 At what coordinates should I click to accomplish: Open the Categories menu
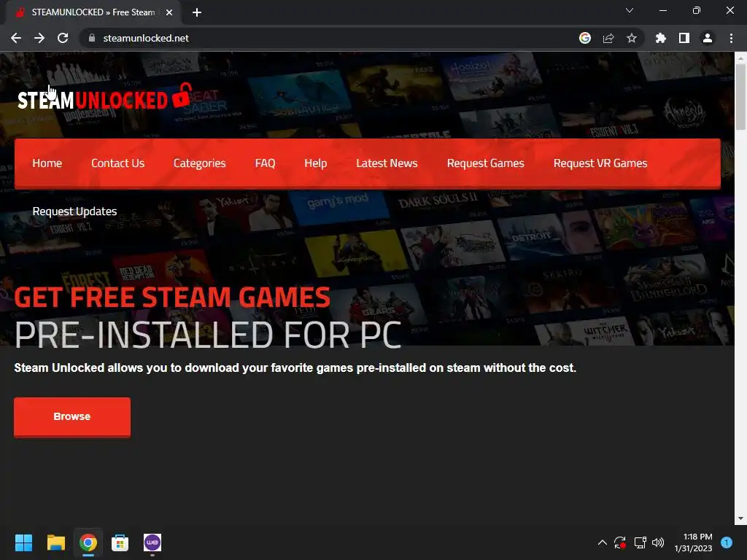pyautogui.click(x=200, y=163)
